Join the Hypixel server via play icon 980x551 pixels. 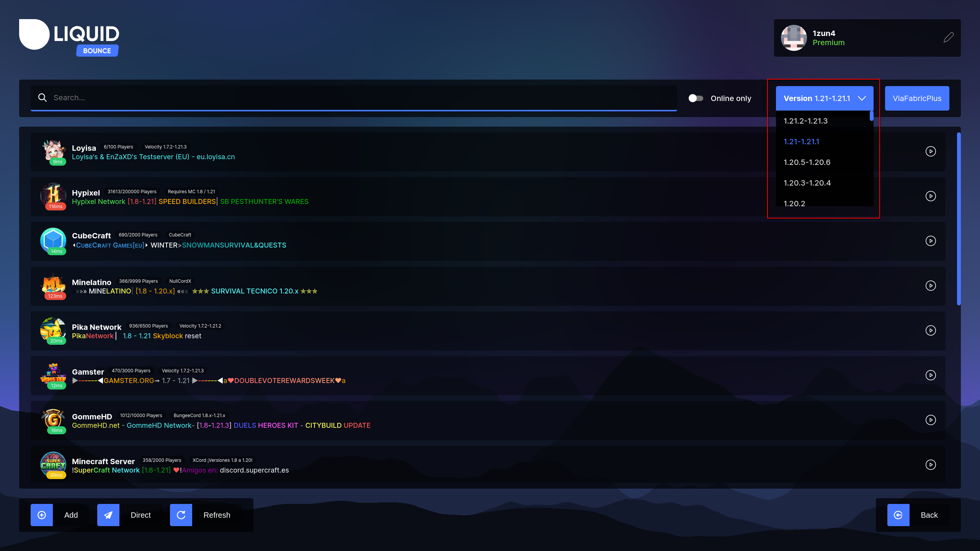[x=931, y=196]
